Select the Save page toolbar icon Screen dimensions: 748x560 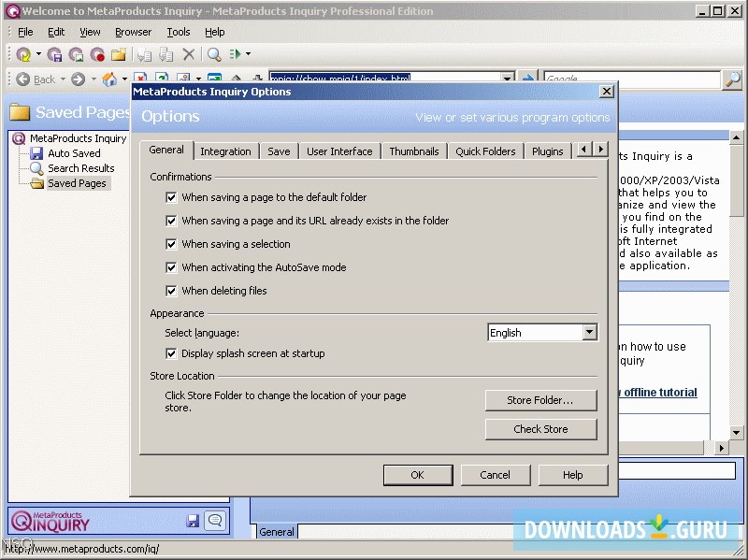pyautogui.click(x=56, y=54)
